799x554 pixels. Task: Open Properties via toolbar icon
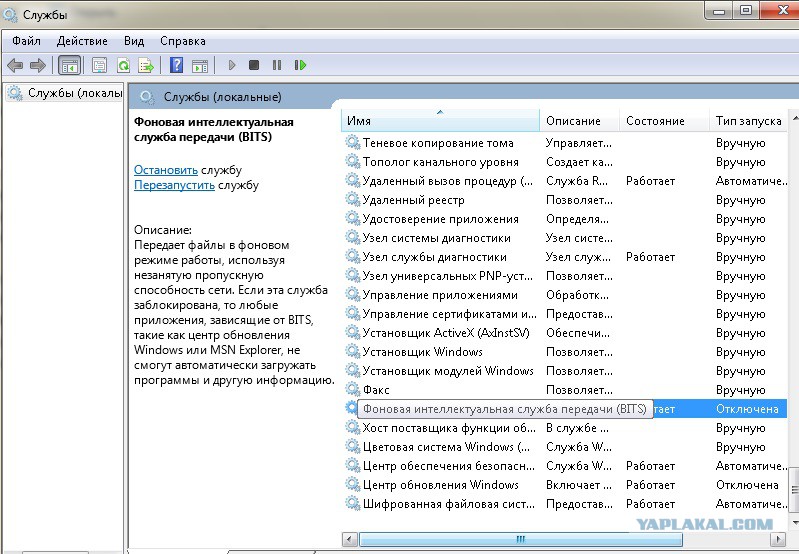tap(99, 65)
